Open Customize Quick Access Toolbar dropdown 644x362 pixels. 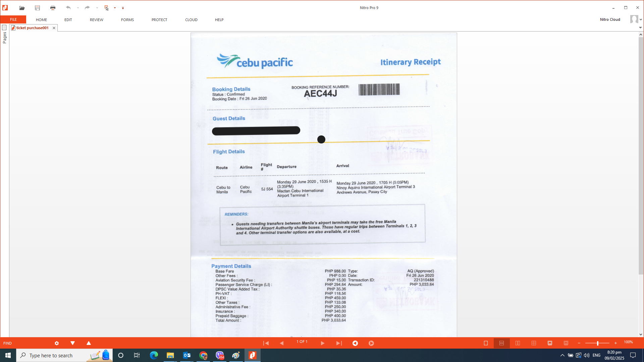[123, 8]
